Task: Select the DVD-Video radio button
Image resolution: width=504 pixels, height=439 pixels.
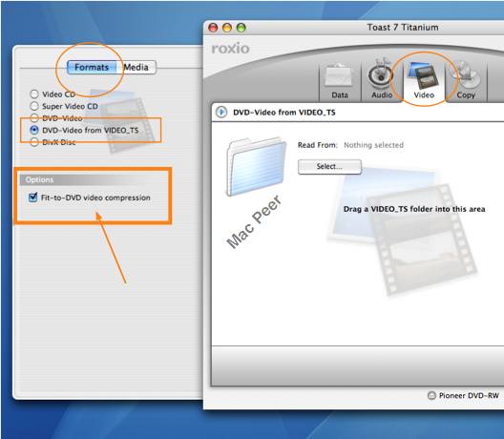Action: click(34, 118)
